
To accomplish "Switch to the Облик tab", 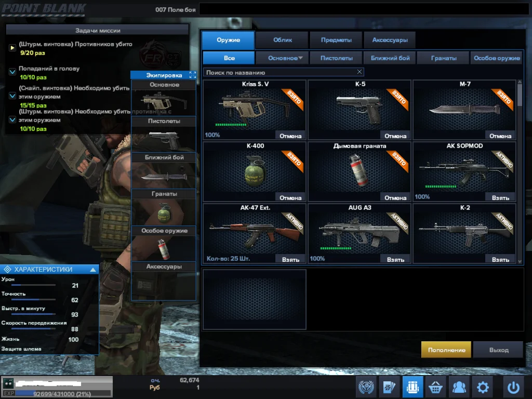I will [x=282, y=40].
